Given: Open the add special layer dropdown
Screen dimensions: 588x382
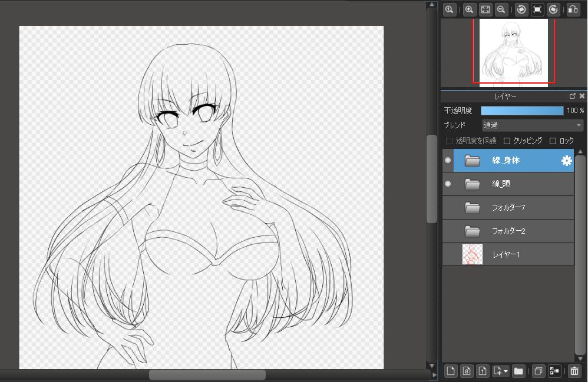Looking at the screenshot, I should pos(501,371).
